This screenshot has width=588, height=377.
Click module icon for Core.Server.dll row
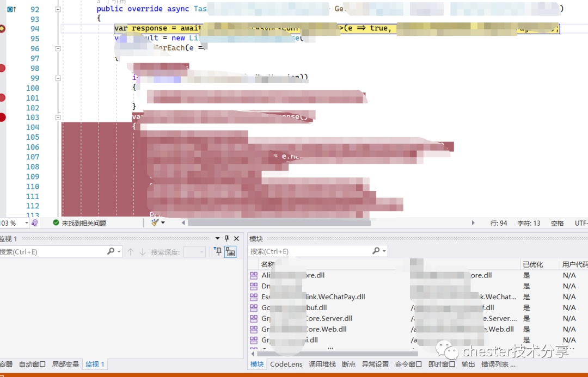pos(254,319)
